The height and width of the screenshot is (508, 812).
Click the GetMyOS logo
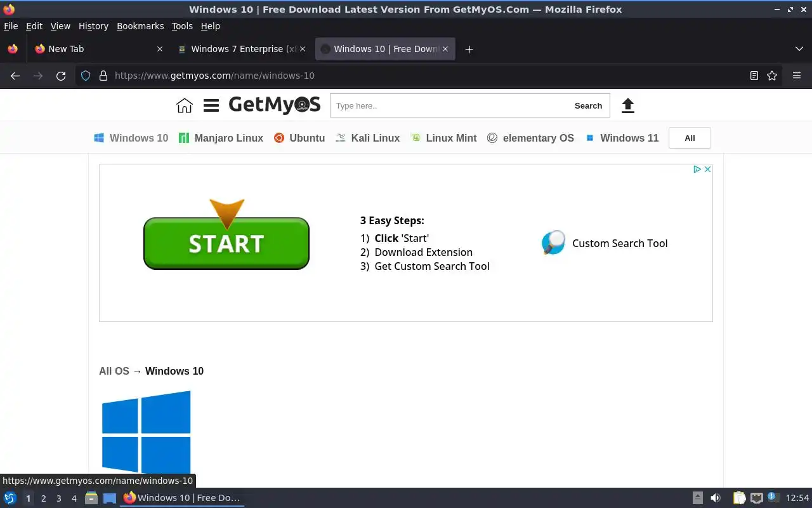(275, 105)
